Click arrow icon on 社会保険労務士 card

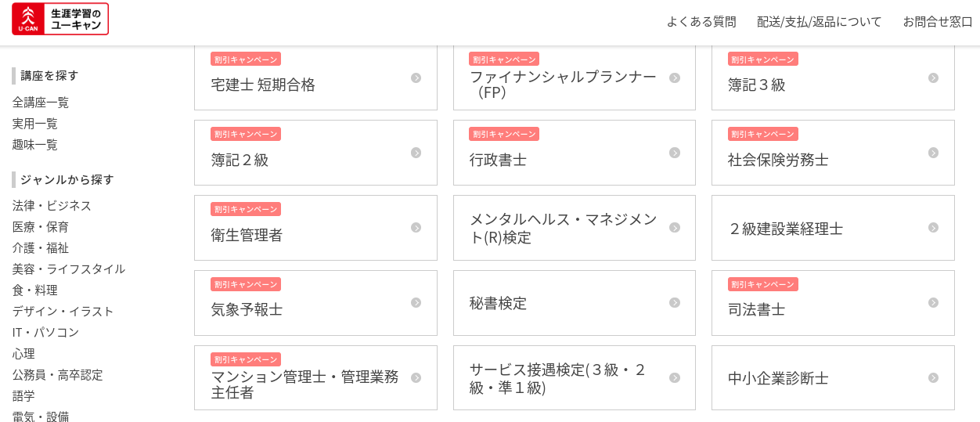(x=933, y=153)
